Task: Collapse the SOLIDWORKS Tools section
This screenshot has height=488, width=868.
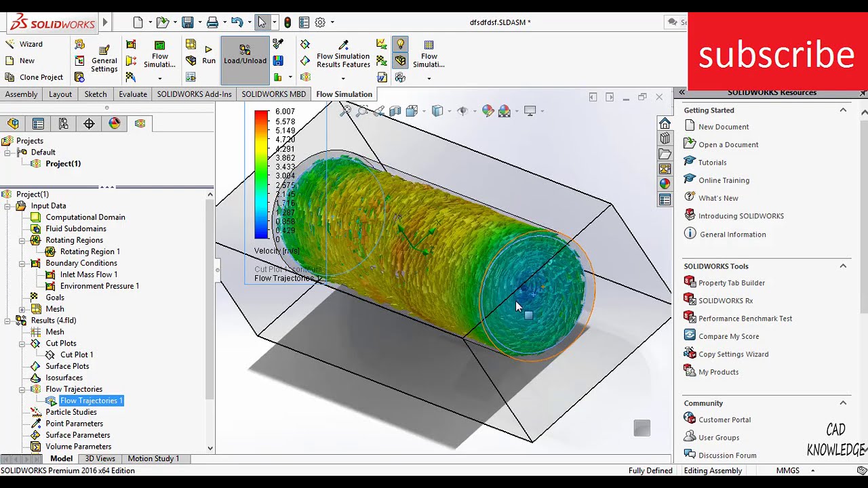Action: click(843, 266)
